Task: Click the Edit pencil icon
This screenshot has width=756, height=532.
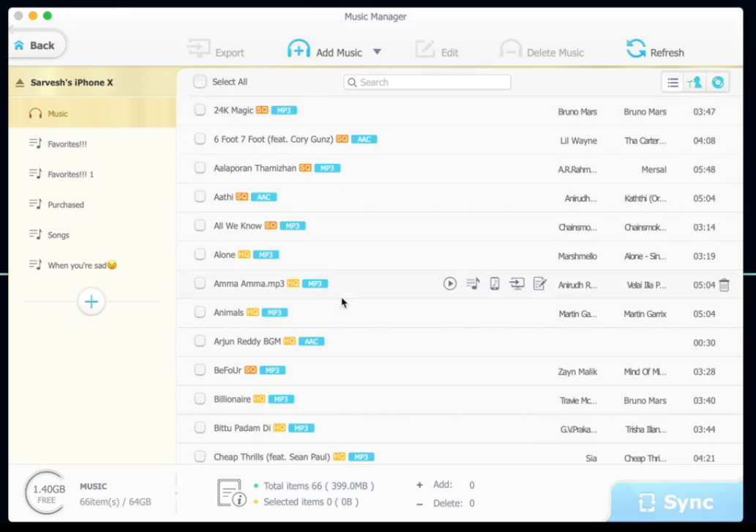Action: click(424, 49)
